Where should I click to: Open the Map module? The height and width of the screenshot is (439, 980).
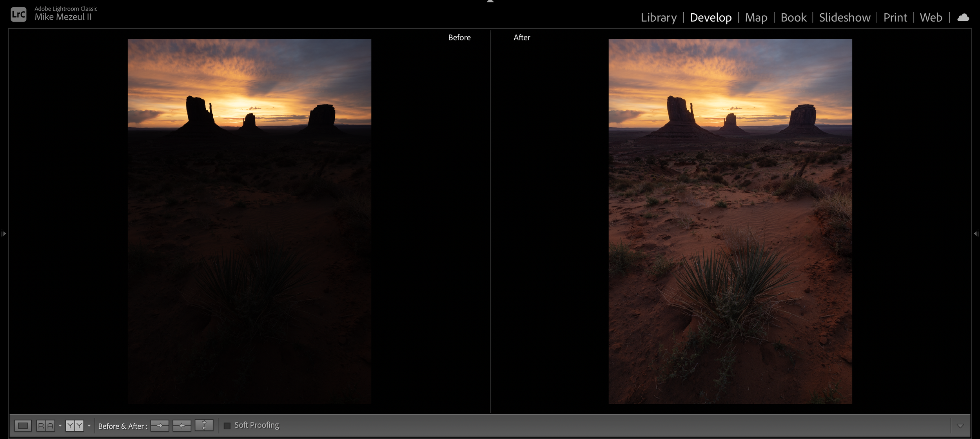pos(756,18)
